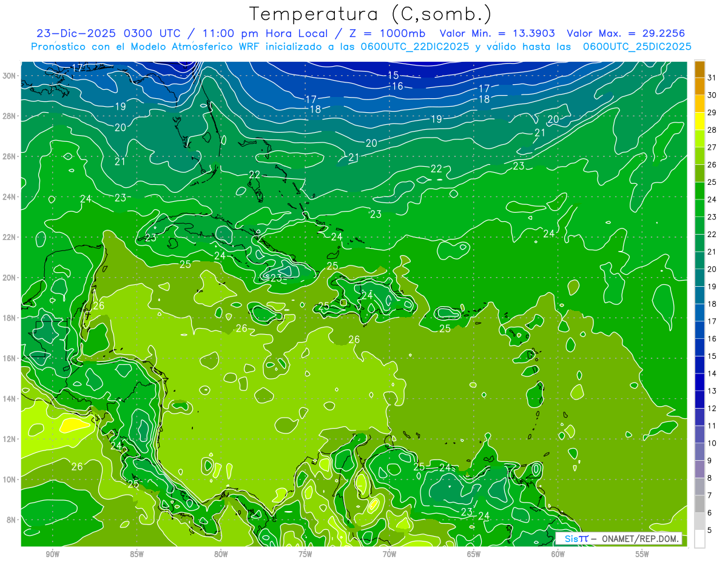Image resolution: width=728 pixels, height=562 pixels.
Task: Click the longitude axis label "55W"
Action: pos(642,554)
